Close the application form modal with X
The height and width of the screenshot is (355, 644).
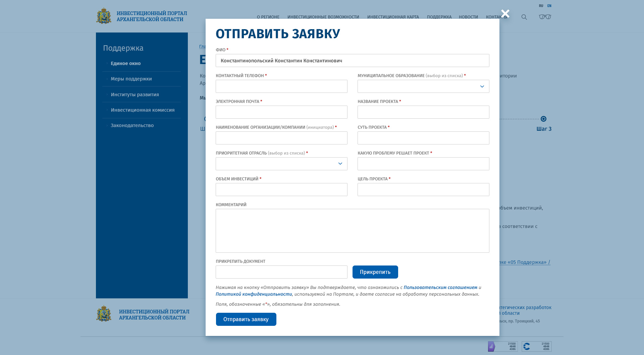[x=505, y=14]
